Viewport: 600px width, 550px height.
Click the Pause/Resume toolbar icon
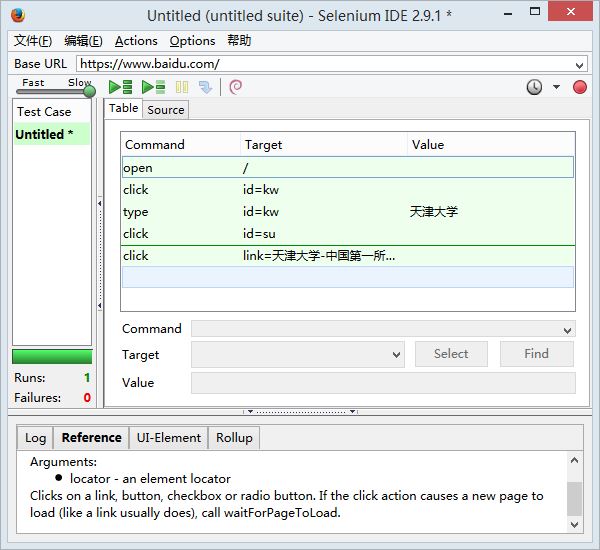click(182, 87)
